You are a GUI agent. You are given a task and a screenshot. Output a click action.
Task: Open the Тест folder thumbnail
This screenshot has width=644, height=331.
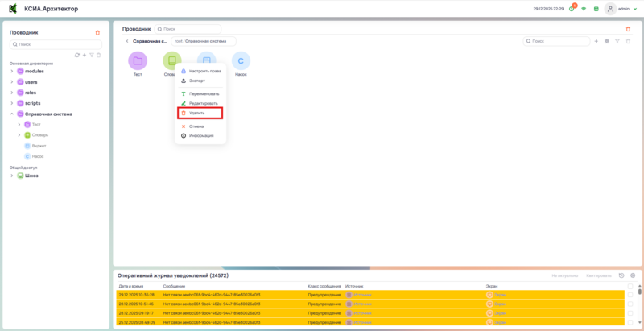(138, 60)
